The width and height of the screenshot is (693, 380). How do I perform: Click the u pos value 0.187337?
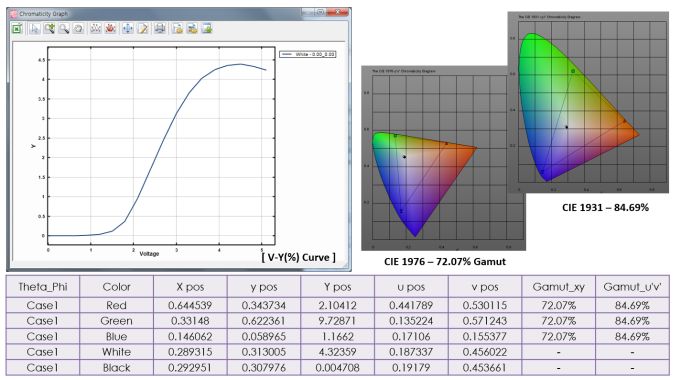411,352
